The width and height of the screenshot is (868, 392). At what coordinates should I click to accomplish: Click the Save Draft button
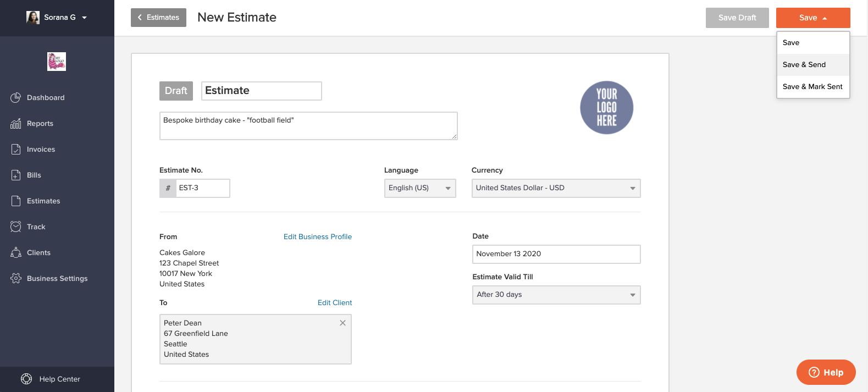[x=737, y=18]
